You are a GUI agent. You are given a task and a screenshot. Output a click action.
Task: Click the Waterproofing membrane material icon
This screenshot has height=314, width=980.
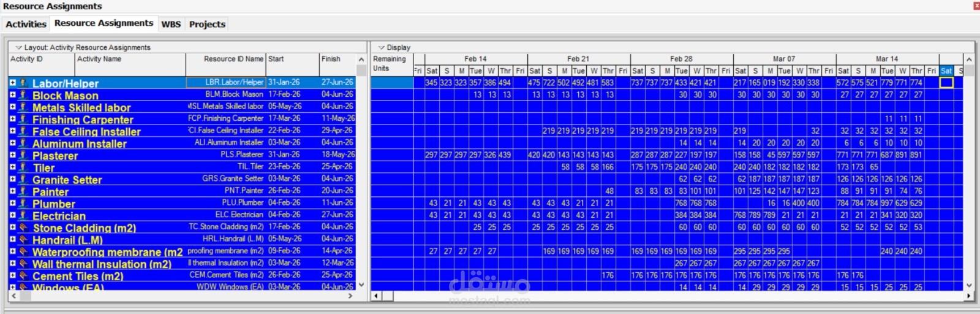pos(23,251)
